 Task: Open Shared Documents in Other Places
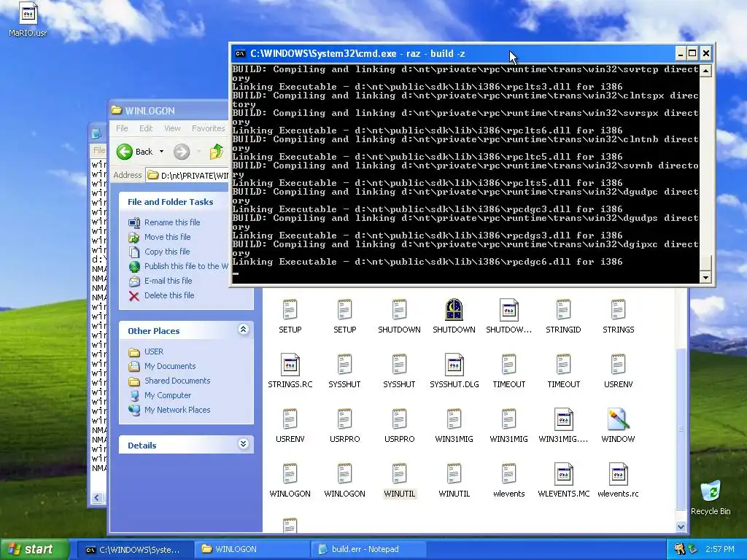tap(177, 381)
